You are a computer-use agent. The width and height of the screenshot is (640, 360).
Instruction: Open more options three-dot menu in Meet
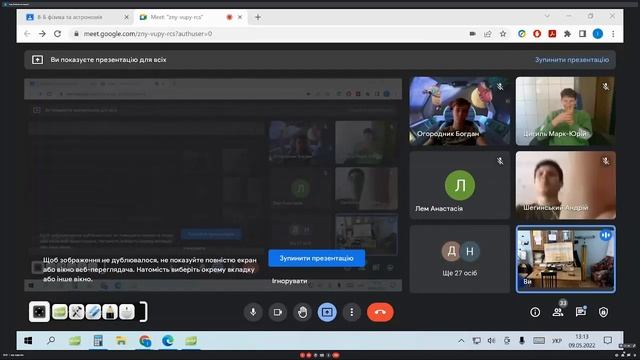pos(351,312)
